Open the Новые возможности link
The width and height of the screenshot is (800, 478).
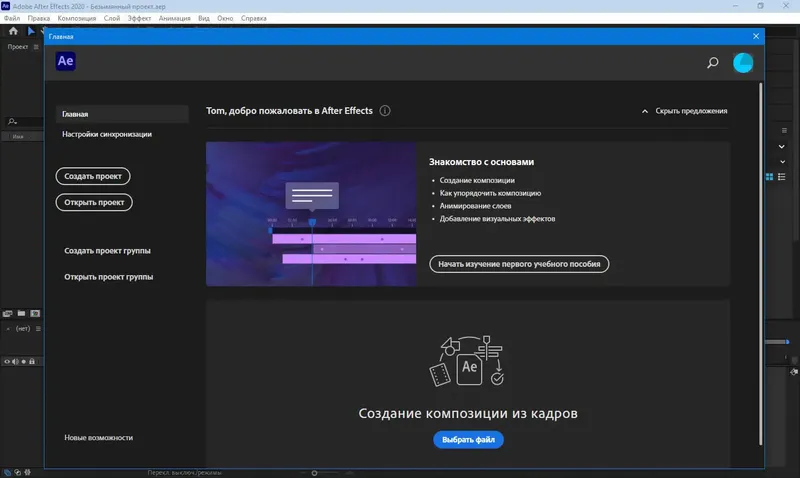click(x=98, y=438)
